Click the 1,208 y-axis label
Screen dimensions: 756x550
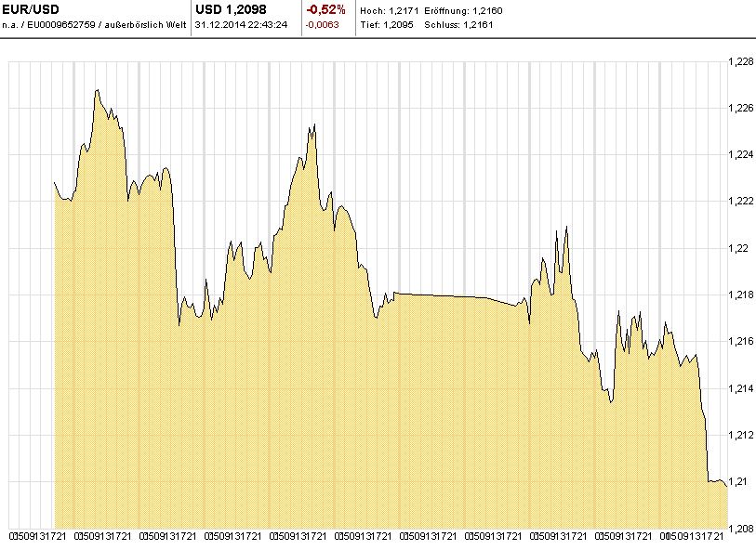[x=740, y=528]
